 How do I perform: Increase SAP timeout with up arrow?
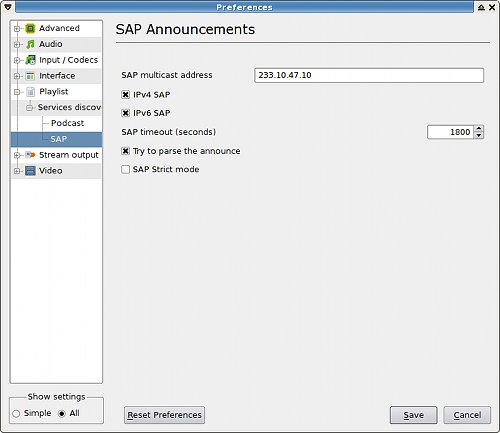click(x=479, y=128)
